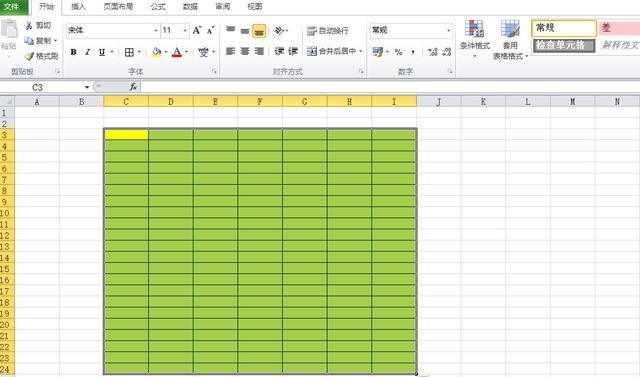The height and width of the screenshot is (377, 640).
Task: Open the Alignment dialog launcher
Action: coord(361,71)
